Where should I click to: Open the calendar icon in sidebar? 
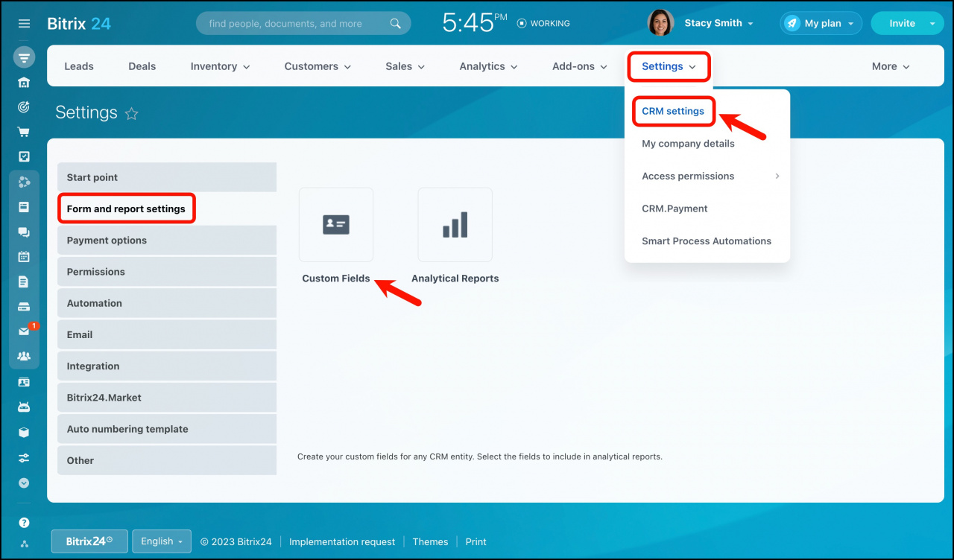[24, 257]
